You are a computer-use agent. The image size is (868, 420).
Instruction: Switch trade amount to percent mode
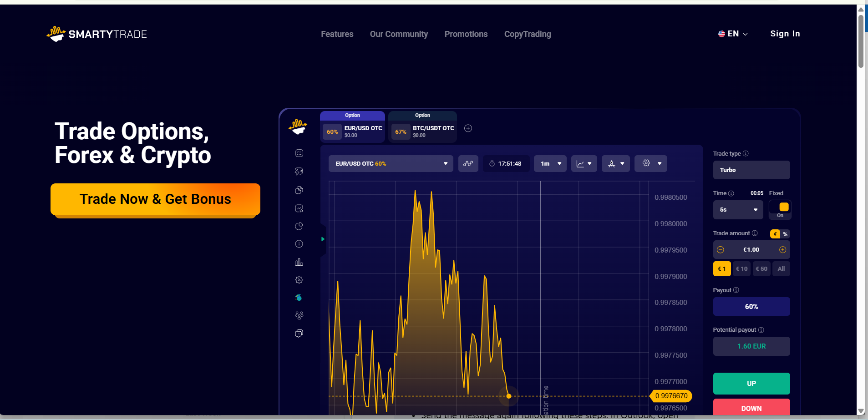click(785, 234)
